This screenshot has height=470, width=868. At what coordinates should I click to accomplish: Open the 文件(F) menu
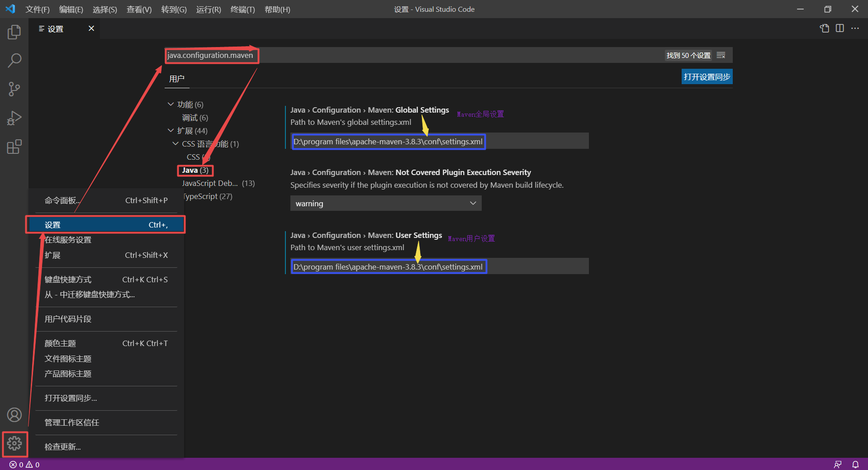(x=38, y=9)
